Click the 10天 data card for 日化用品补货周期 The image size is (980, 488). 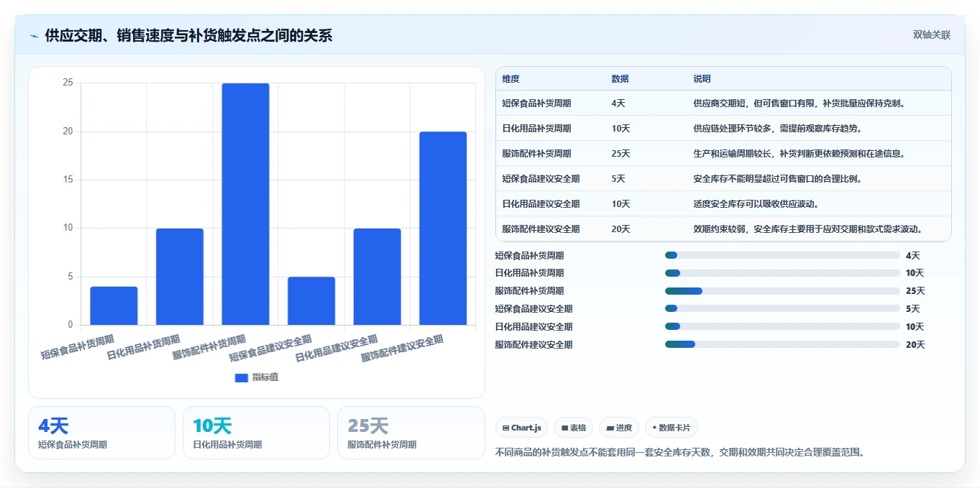256,433
